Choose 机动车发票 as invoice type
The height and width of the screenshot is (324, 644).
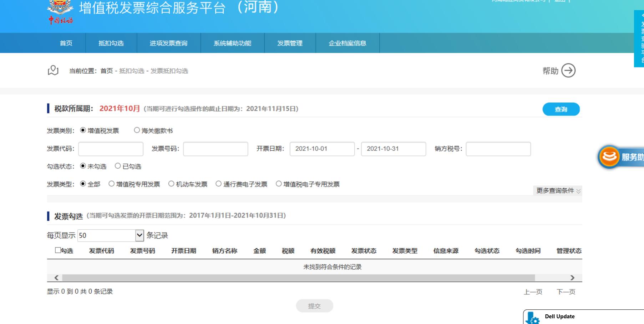[x=172, y=184]
